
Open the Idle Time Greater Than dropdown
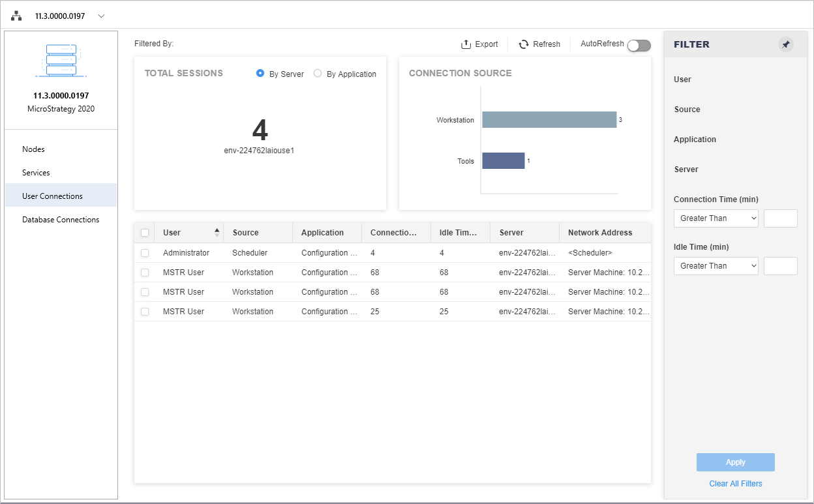[x=716, y=266]
